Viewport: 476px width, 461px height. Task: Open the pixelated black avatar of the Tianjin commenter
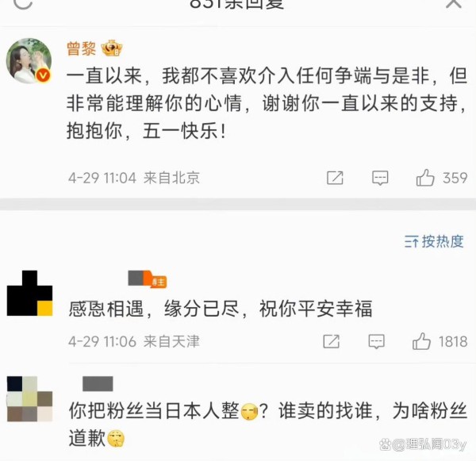(30, 293)
